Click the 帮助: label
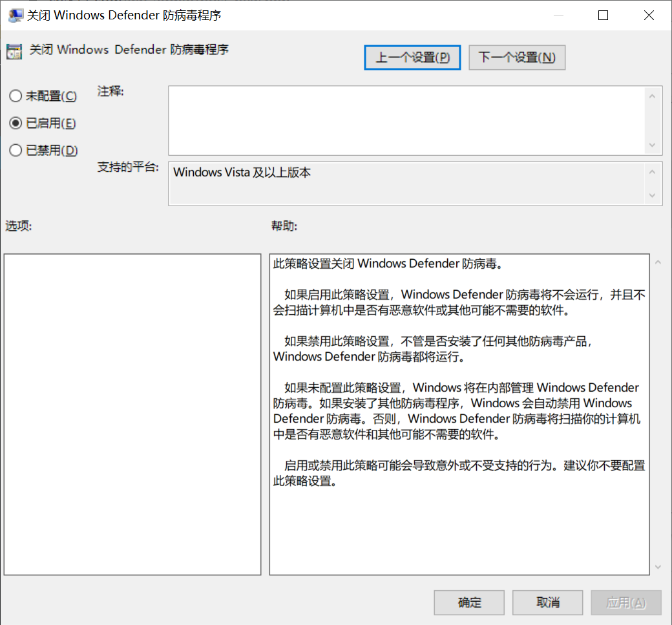 point(284,226)
